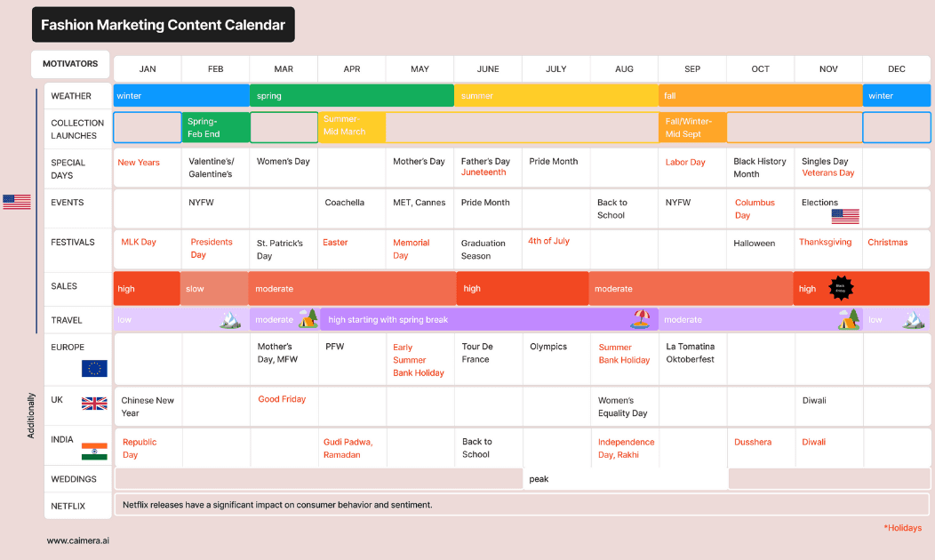This screenshot has width=935, height=560.
Task: Click the high sales bar in January
Action: click(147, 289)
